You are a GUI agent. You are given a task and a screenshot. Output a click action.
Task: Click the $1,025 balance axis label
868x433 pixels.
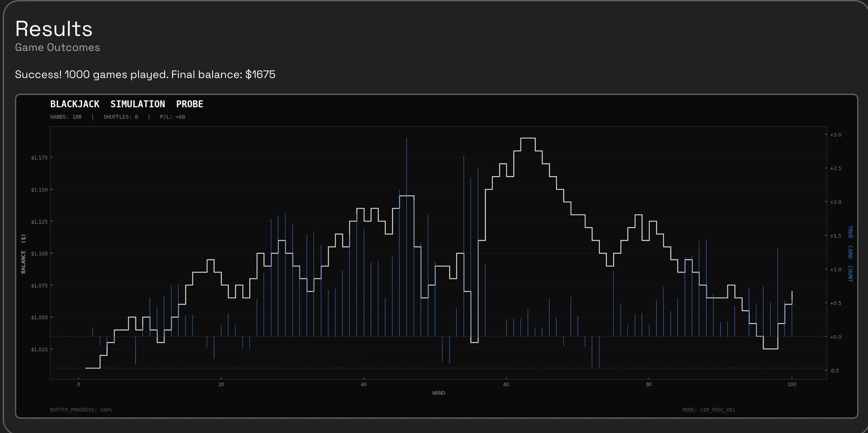tap(39, 349)
